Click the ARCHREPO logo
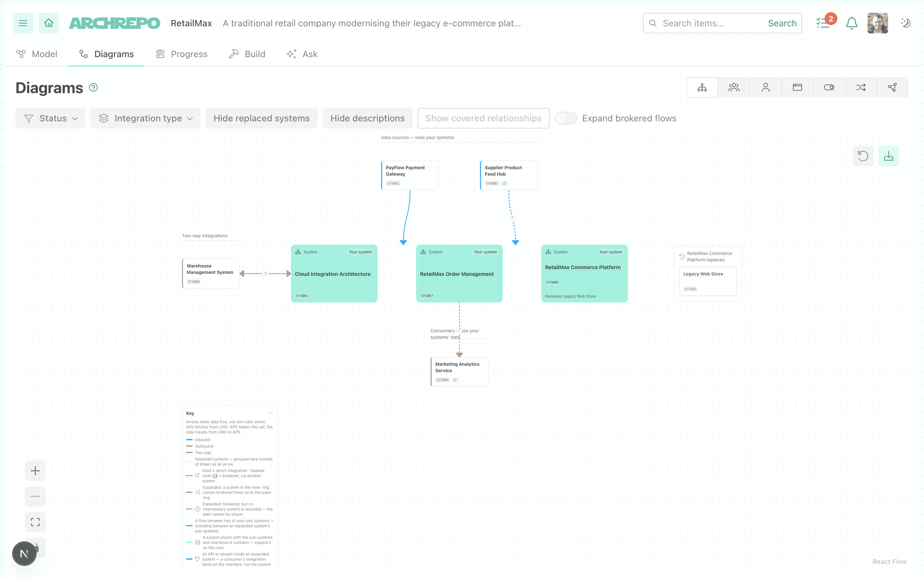 click(x=115, y=23)
